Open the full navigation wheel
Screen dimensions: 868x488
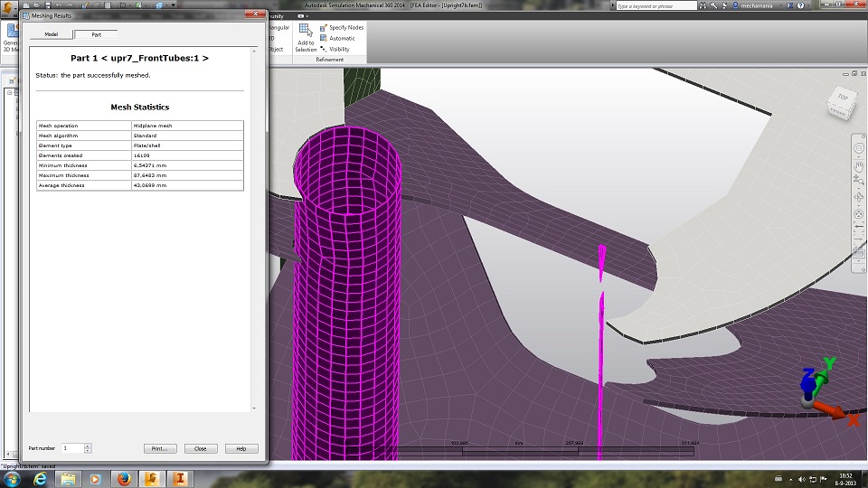pos(859,149)
